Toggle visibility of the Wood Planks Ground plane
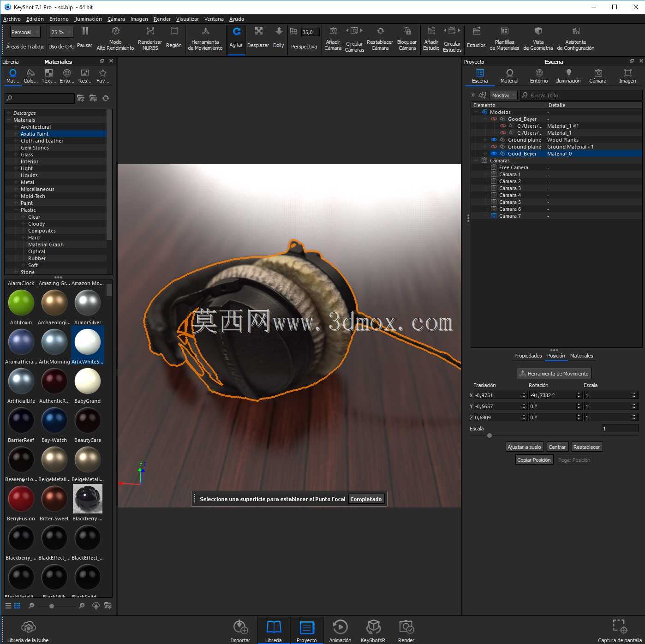 coord(494,140)
